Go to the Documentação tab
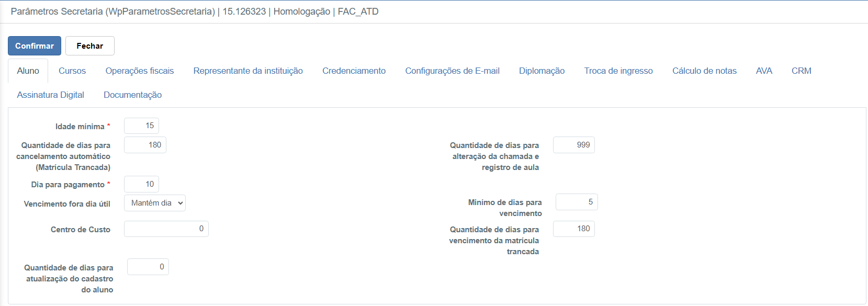Image resolution: width=868 pixels, height=306 pixels. (x=132, y=95)
